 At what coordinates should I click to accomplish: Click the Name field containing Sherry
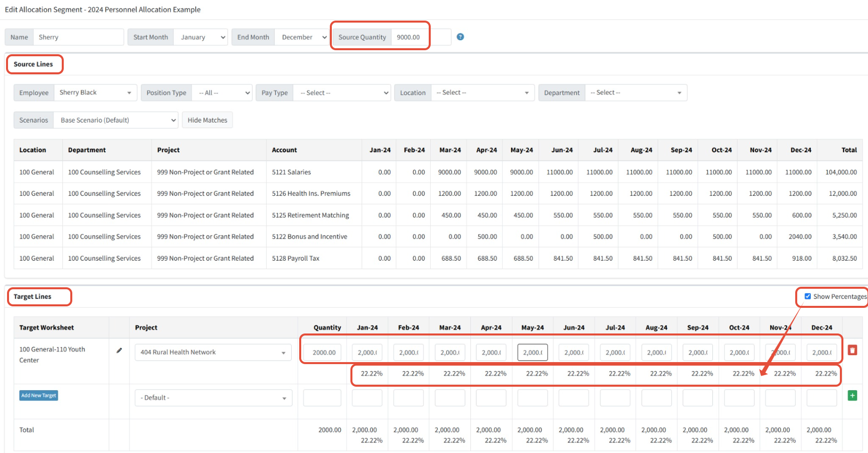[x=78, y=37]
